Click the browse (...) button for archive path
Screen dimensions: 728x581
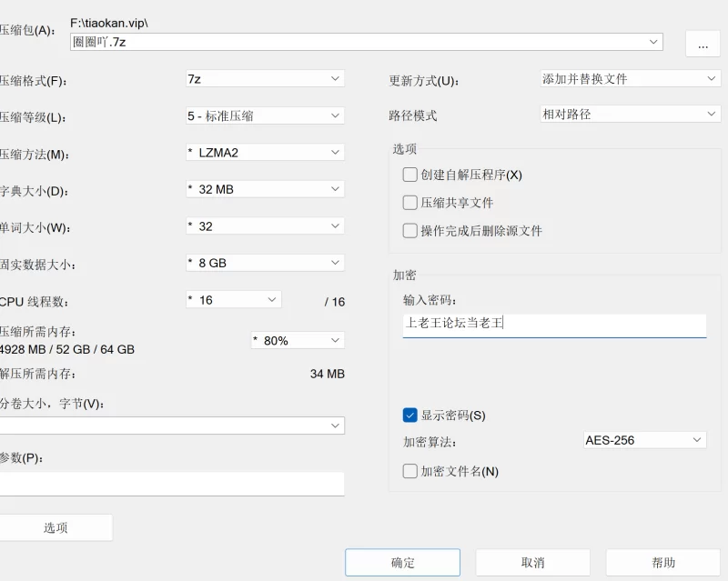click(x=702, y=44)
